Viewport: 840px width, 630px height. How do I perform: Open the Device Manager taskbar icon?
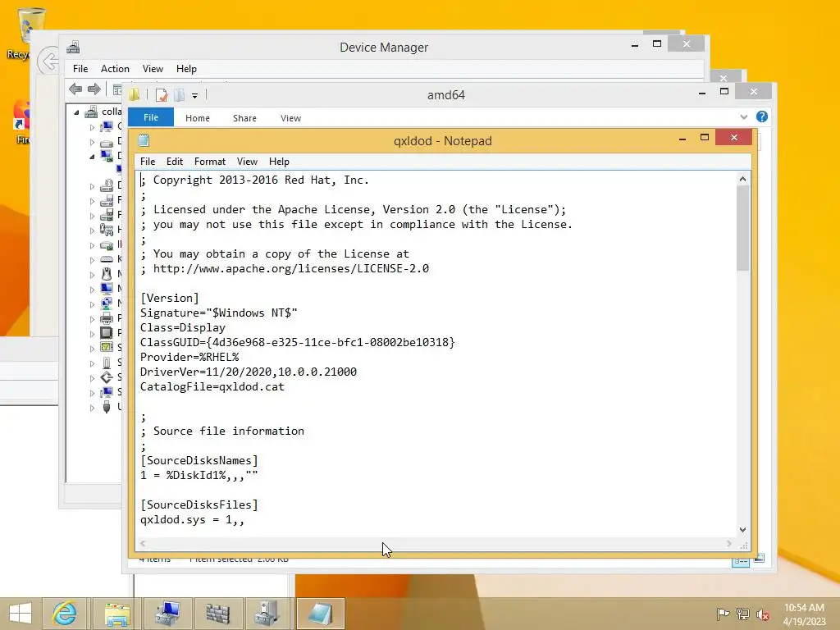(x=268, y=614)
